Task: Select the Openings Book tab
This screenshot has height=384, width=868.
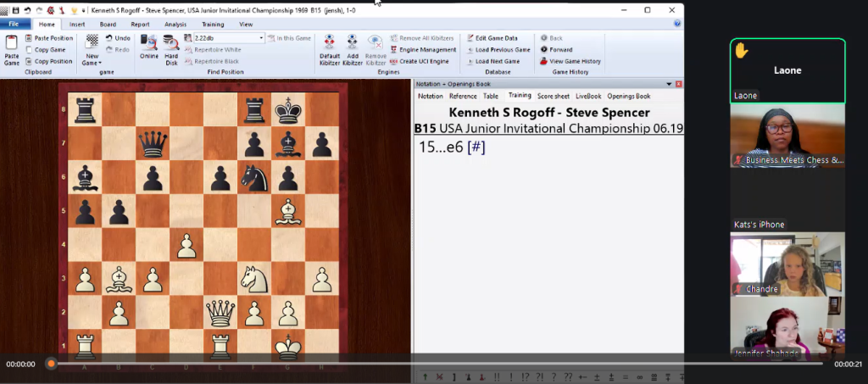Action: pyautogui.click(x=628, y=97)
